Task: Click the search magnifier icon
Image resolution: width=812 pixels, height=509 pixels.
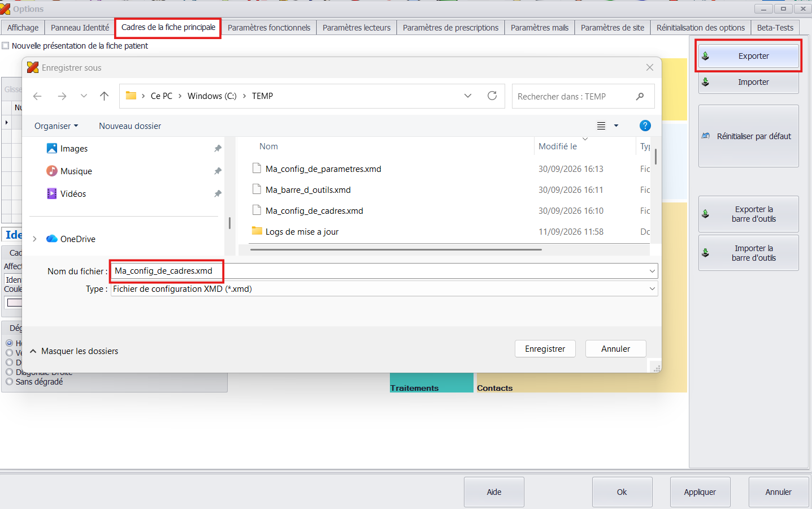Action: [x=640, y=96]
